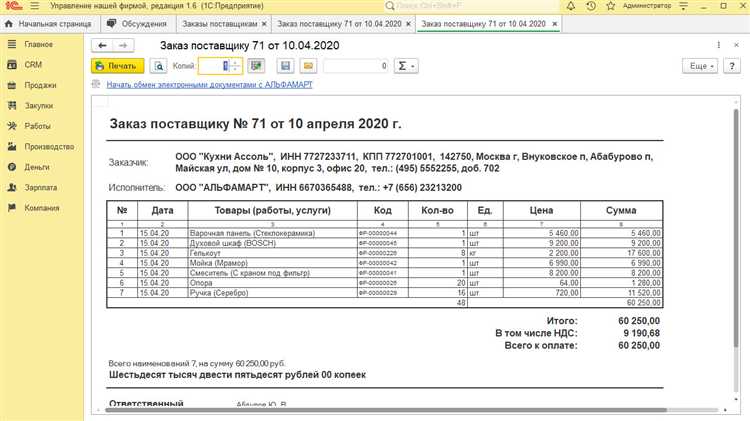
Task: Select the cell Духовой шкаф (BOSCH)
Action: click(272, 243)
